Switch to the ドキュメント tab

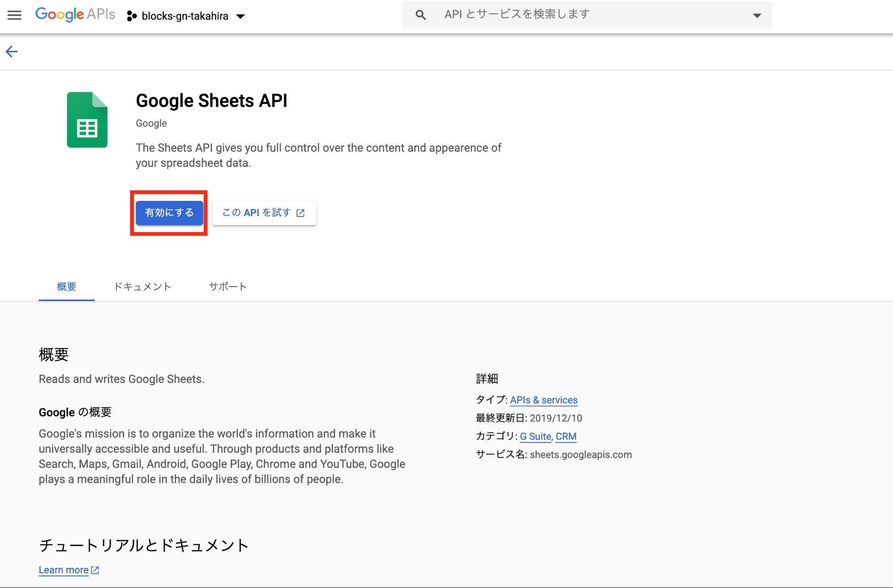(x=143, y=287)
